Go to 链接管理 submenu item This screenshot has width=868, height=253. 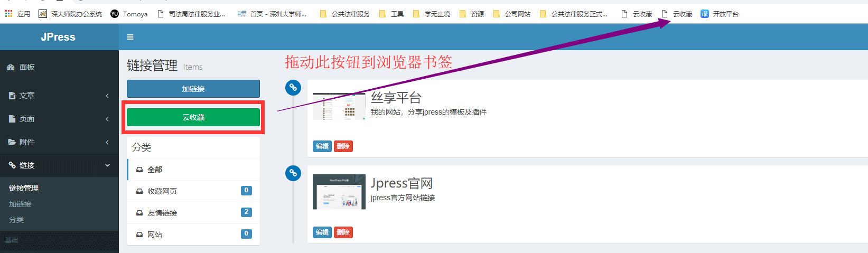24,188
